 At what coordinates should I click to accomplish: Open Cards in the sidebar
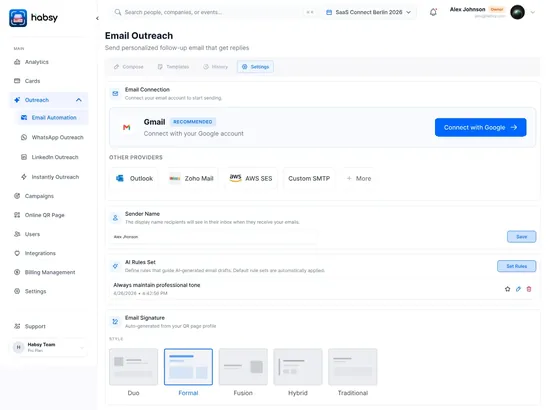pos(49,81)
